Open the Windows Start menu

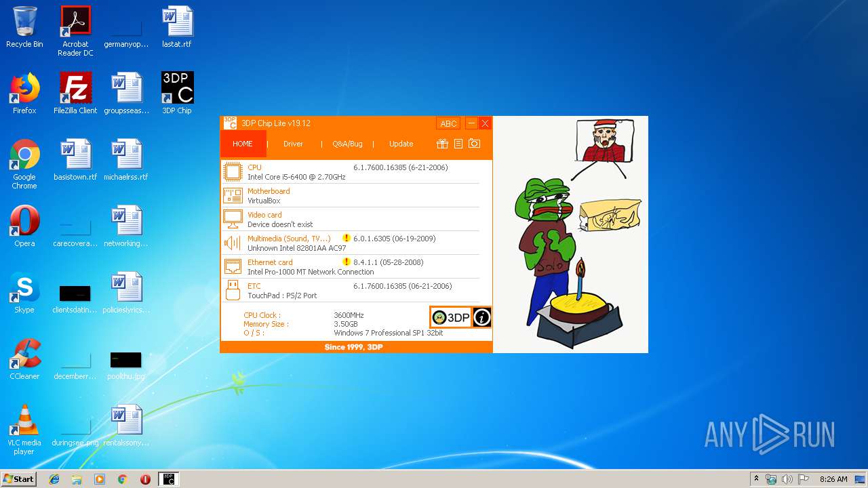click(18, 479)
